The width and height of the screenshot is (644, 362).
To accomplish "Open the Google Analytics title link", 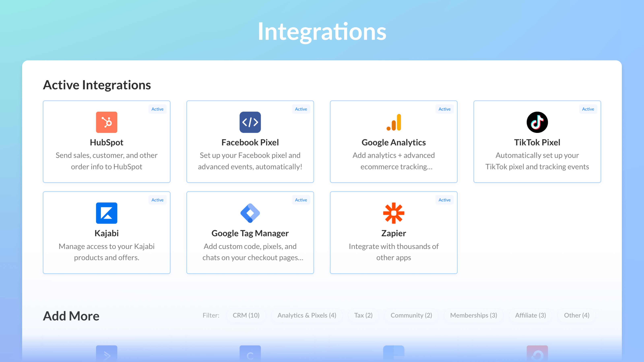I will coord(393,142).
